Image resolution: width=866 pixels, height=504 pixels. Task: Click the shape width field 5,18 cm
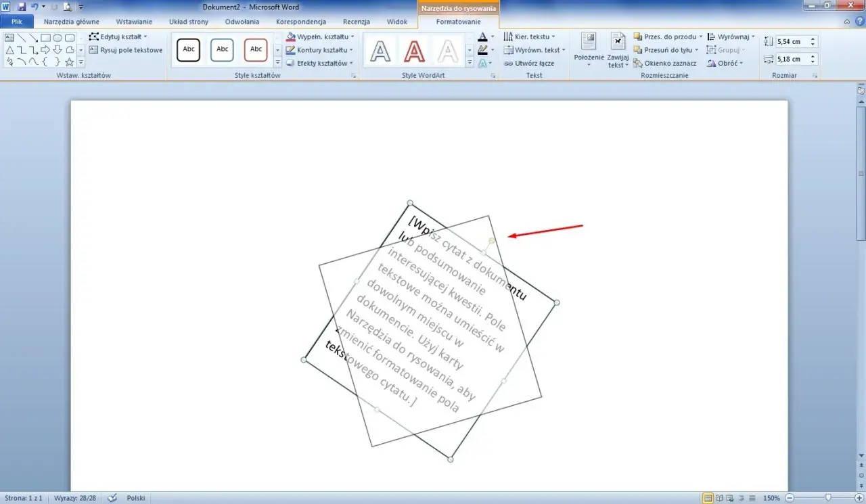pyautogui.click(x=792, y=59)
